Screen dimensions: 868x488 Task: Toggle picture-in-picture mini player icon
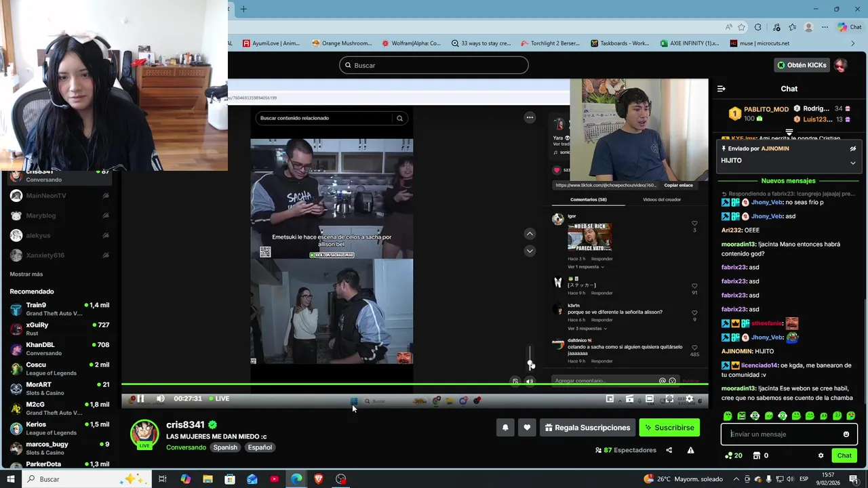[610, 399]
